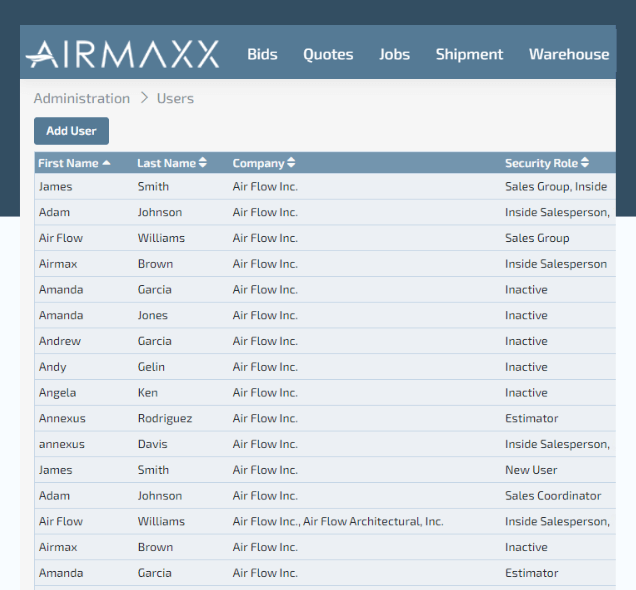Click the Users breadcrumb
Image resolution: width=636 pixels, height=590 pixels.
pyautogui.click(x=175, y=98)
